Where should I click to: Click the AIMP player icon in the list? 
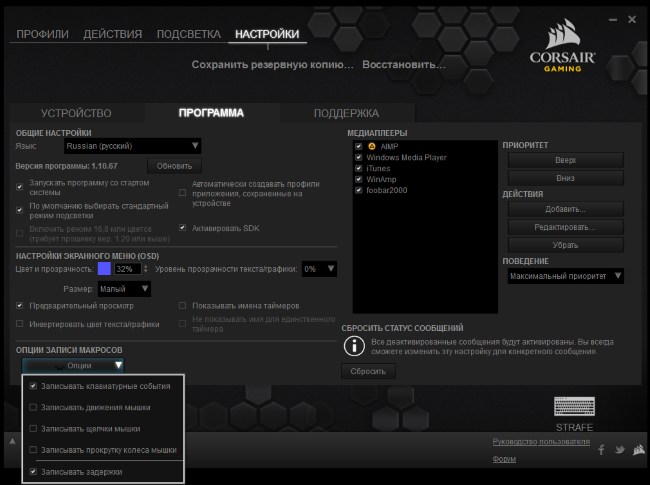[x=372, y=146]
